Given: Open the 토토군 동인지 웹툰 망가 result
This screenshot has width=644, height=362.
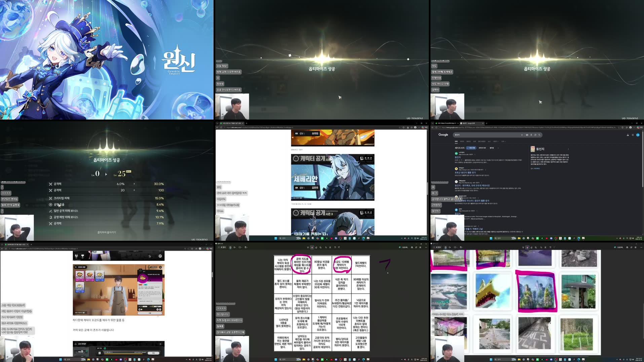Looking at the screenshot, I should [465, 172].
